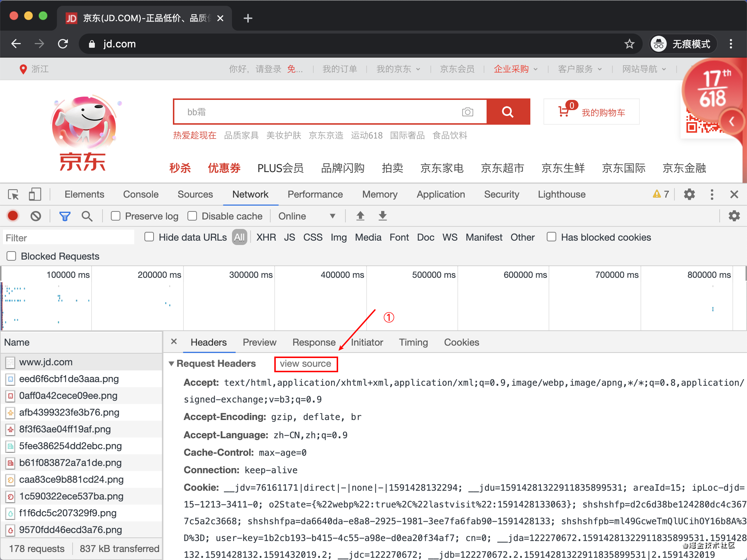
Task: Enable Preserve log checkbox
Action: (x=116, y=216)
